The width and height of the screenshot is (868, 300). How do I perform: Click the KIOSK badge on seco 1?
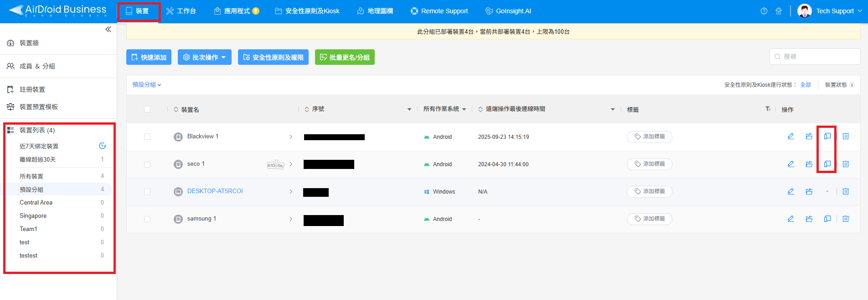pyautogui.click(x=275, y=165)
